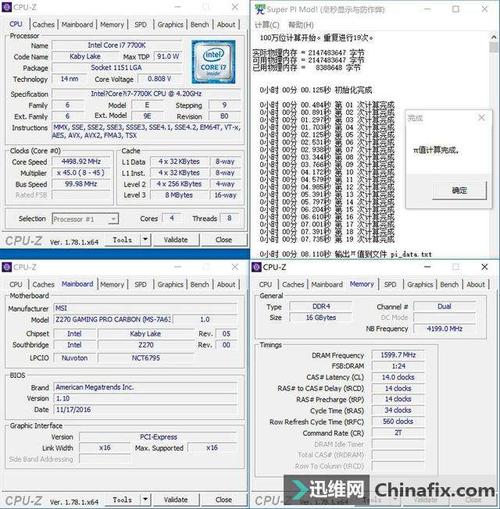Dismiss Super PI completion dialog with X
This screenshot has height=509, width=500.
481,117
